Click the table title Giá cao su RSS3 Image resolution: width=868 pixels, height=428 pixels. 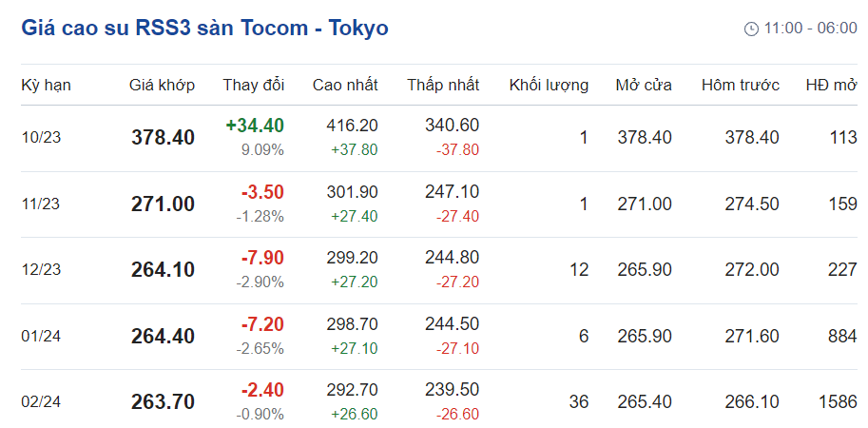[204, 29]
